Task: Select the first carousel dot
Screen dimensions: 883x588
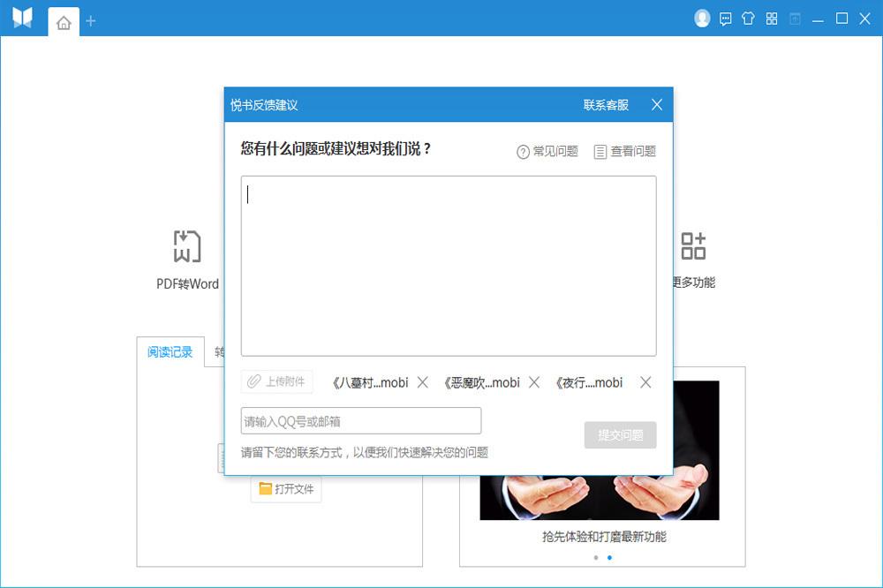Action: tap(596, 558)
